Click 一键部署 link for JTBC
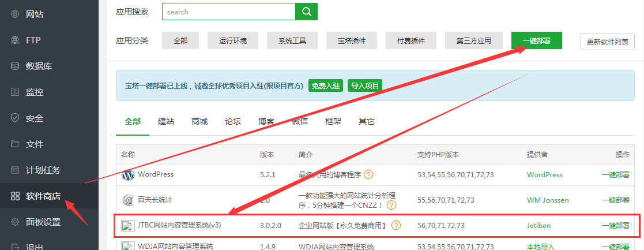 click(x=616, y=225)
